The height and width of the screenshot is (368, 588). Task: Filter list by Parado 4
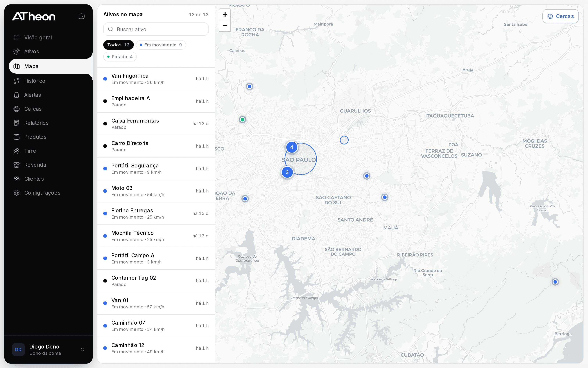click(120, 57)
